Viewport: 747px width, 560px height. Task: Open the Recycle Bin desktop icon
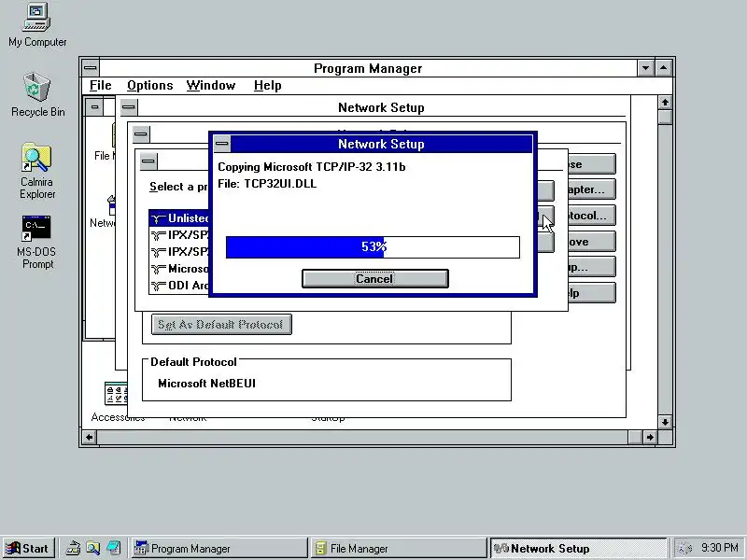(37, 94)
